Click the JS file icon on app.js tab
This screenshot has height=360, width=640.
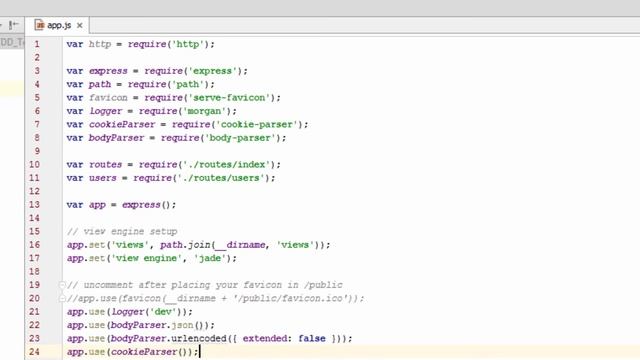39,25
